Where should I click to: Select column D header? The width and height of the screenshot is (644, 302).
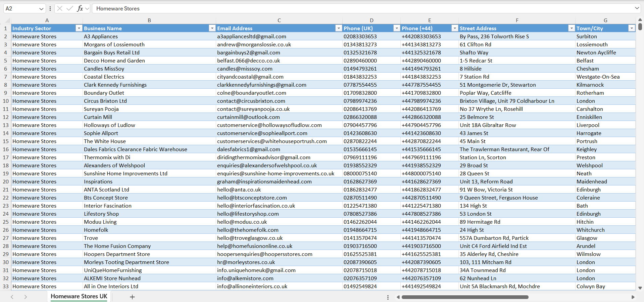pos(371,20)
